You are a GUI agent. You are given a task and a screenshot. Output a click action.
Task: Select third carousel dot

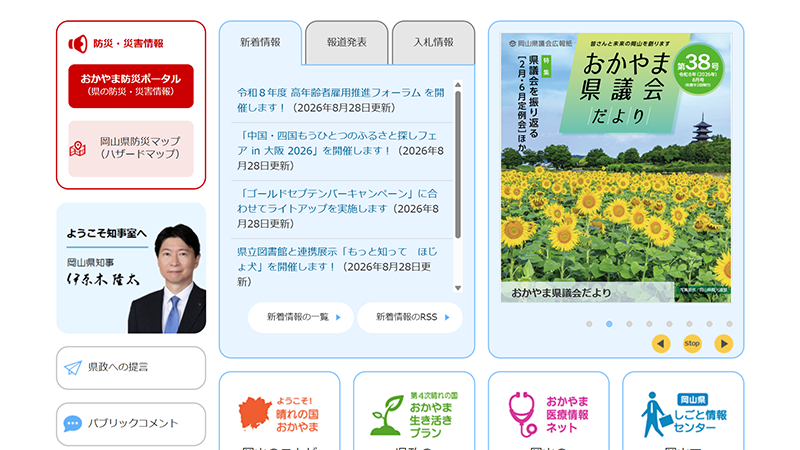click(x=629, y=324)
